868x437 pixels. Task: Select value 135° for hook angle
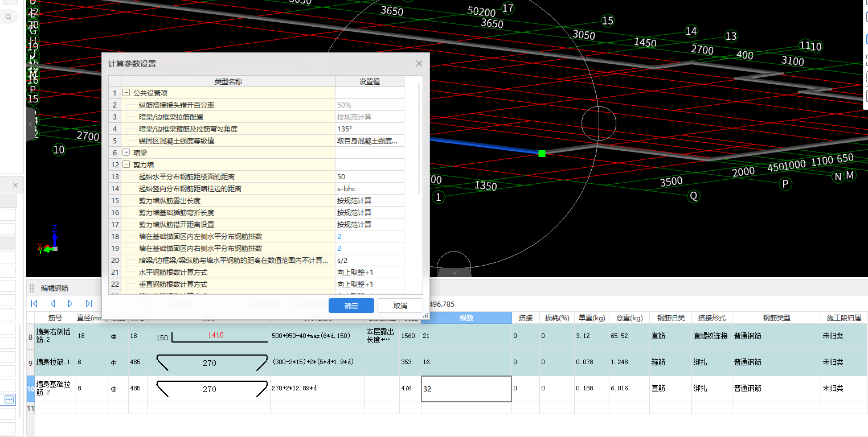(x=370, y=129)
